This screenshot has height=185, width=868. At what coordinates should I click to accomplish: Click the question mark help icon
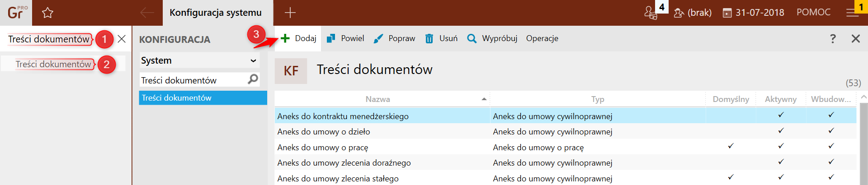pyautogui.click(x=833, y=38)
